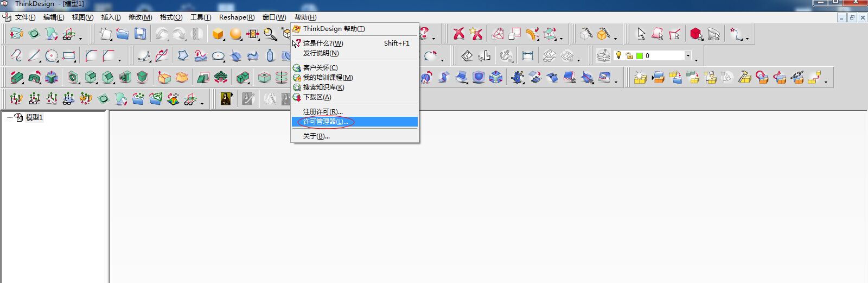Click the magnifying glass zoom icon
This screenshot has height=283, width=868.
coord(270,34)
